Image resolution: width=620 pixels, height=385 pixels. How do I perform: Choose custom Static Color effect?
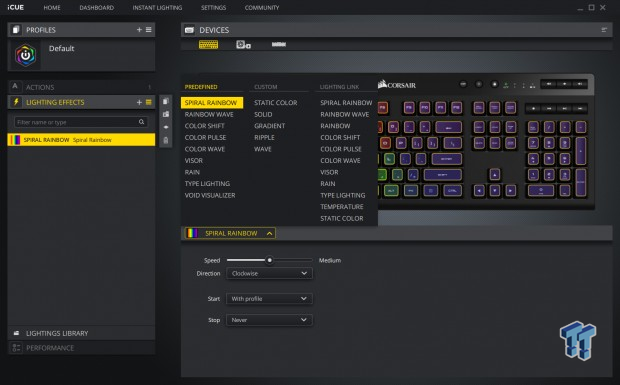click(x=276, y=103)
